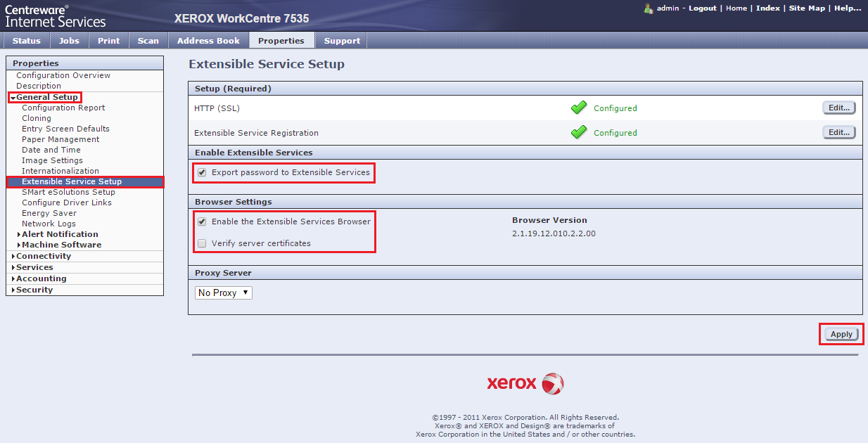868x443 pixels.
Task: Click the Extensible Service Registration green checkmark
Action: (579, 132)
